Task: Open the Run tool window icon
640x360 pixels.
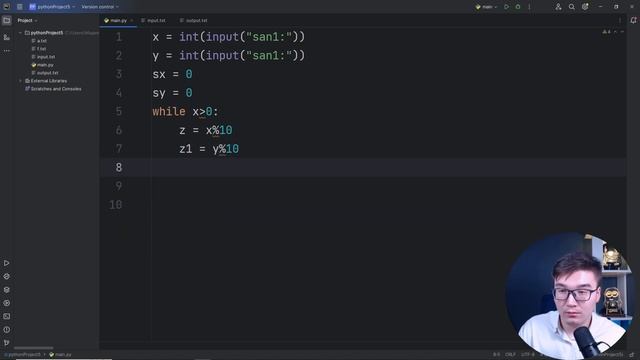Action: (7, 263)
